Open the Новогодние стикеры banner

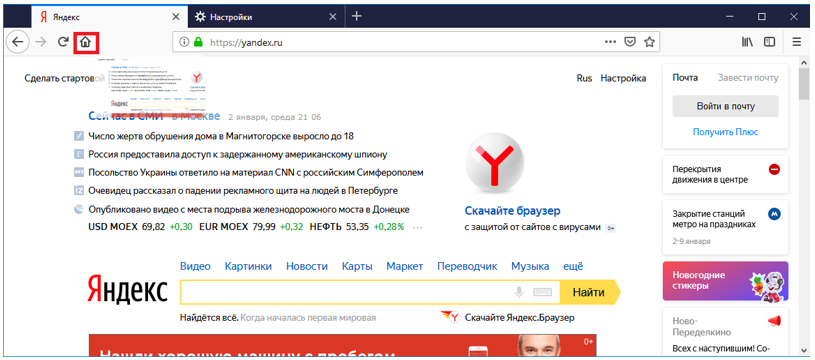pyautogui.click(x=726, y=281)
